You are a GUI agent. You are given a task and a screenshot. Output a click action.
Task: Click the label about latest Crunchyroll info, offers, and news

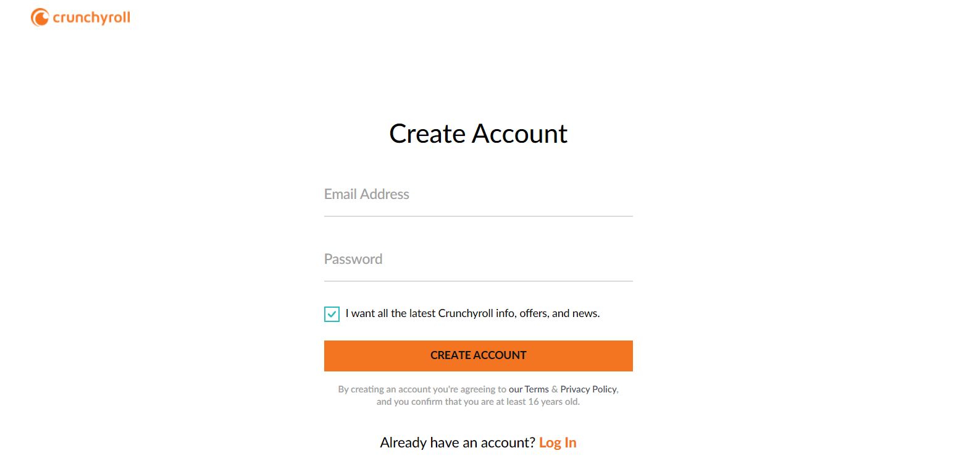click(x=472, y=313)
